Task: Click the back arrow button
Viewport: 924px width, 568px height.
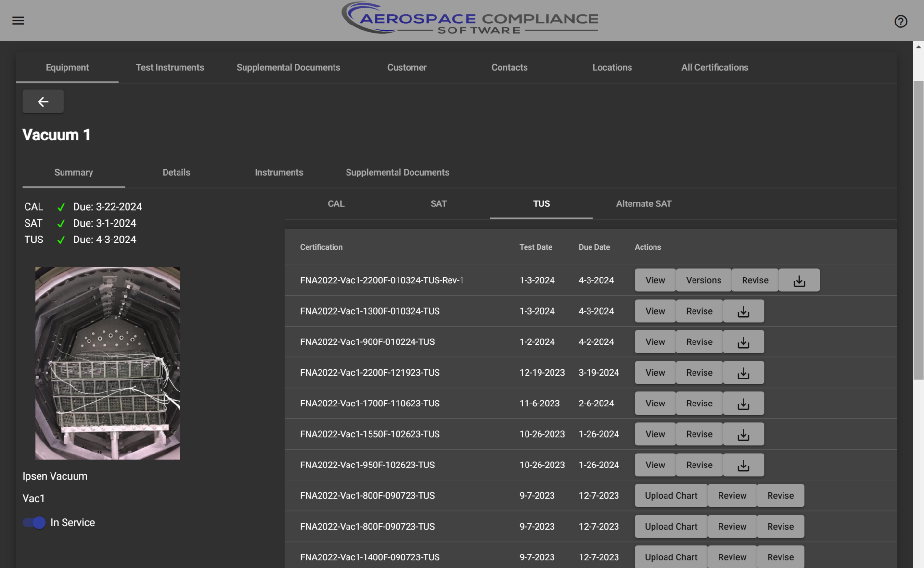Action: tap(43, 101)
